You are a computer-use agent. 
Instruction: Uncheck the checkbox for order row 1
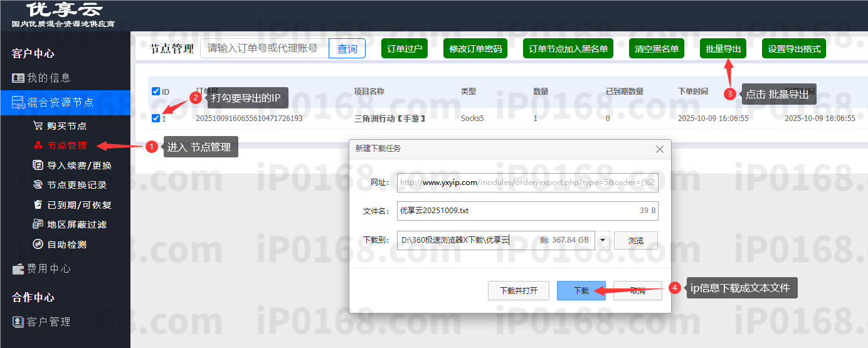(156, 118)
